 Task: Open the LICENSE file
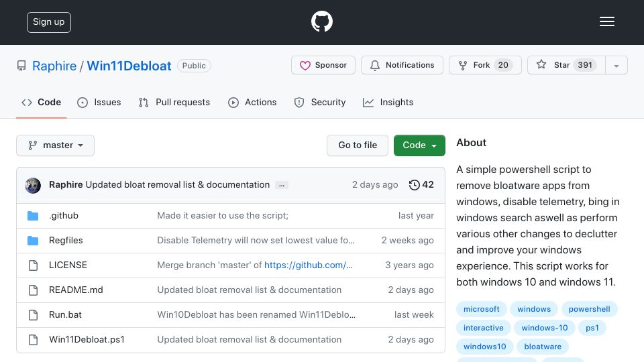[x=68, y=265]
